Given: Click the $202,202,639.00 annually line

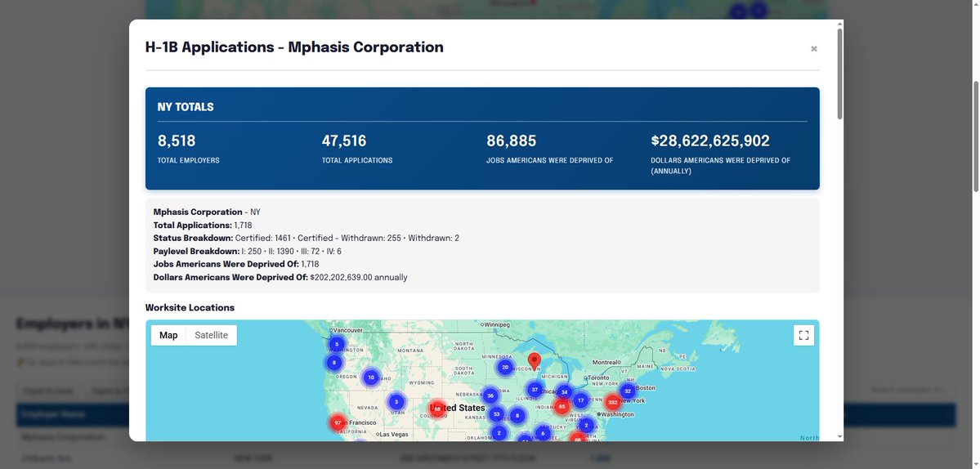Looking at the screenshot, I should [x=280, y=277].
